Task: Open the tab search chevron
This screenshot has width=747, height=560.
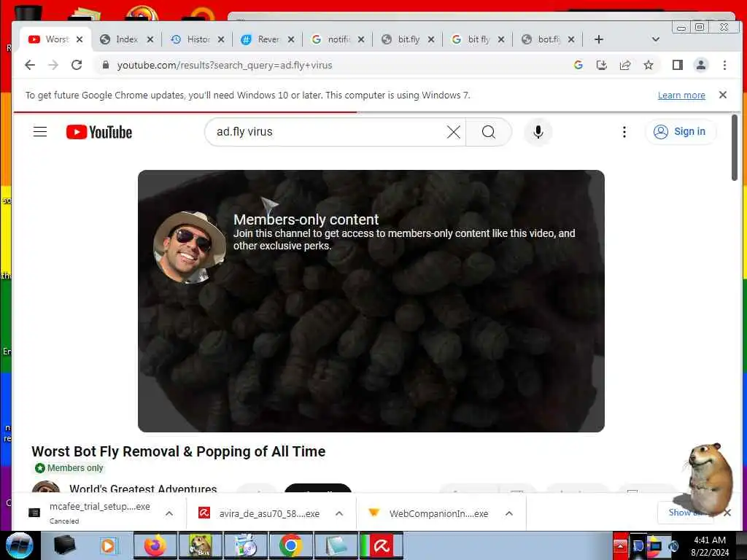Action: pos(656,39)
